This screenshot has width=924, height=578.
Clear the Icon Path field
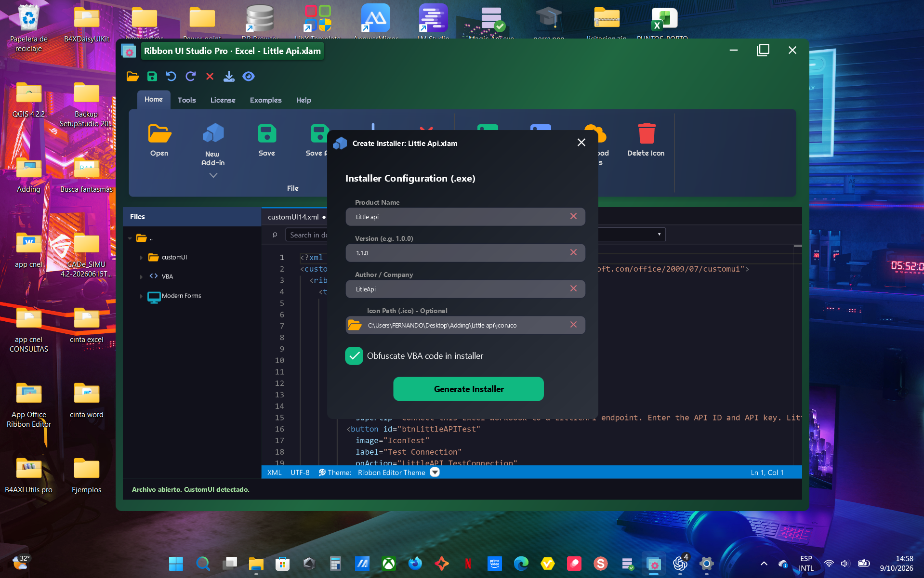click(573, 325)
